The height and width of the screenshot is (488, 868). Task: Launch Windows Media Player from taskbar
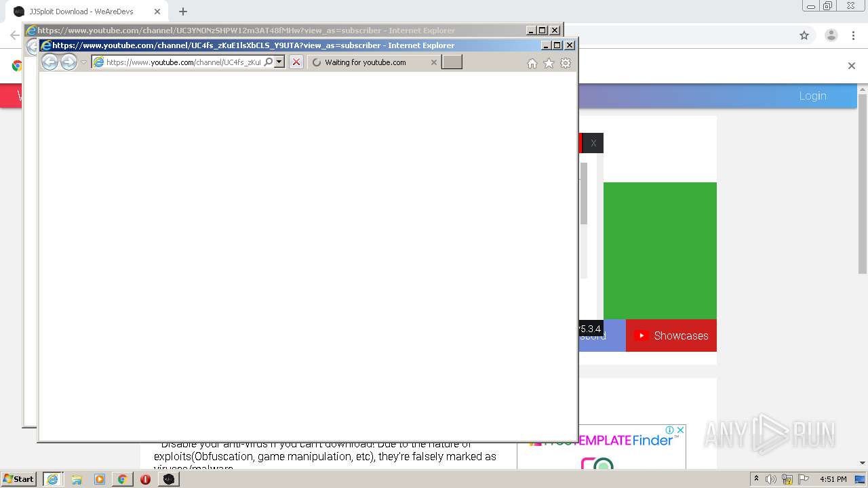coord(99,479)
